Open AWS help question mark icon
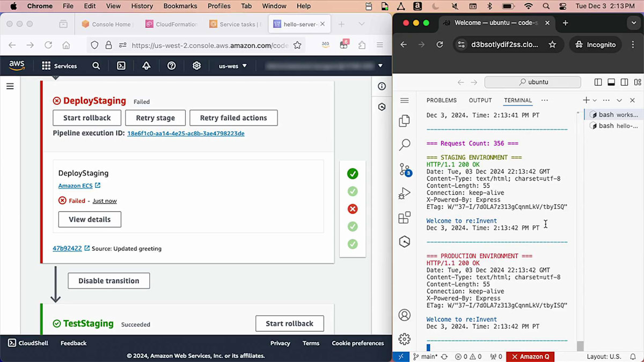 click(x=172, y=66)
